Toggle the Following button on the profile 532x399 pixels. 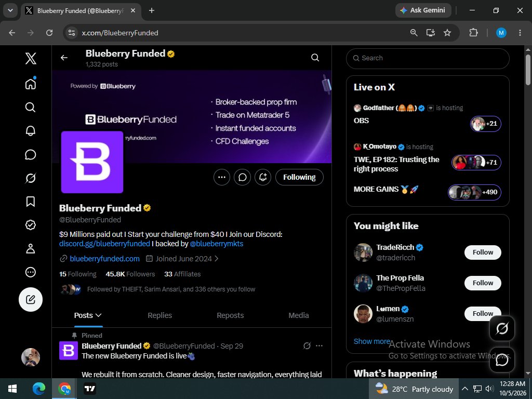299,177
